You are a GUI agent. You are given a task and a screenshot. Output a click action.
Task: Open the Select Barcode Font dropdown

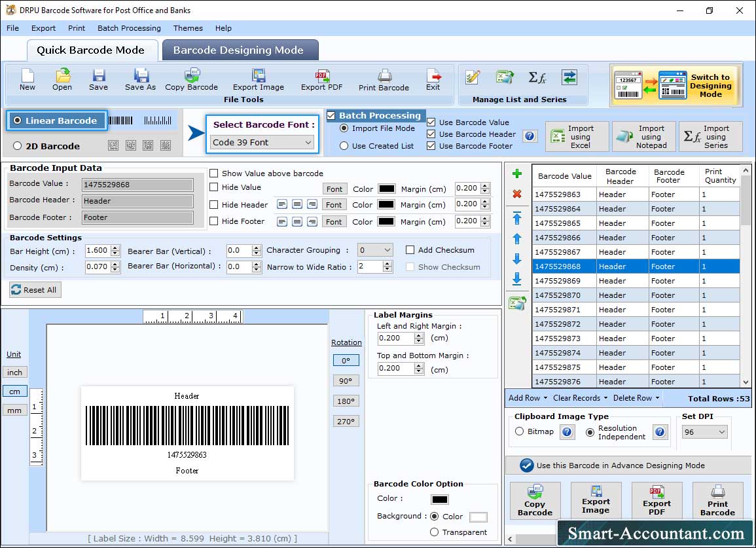[262, 142]
